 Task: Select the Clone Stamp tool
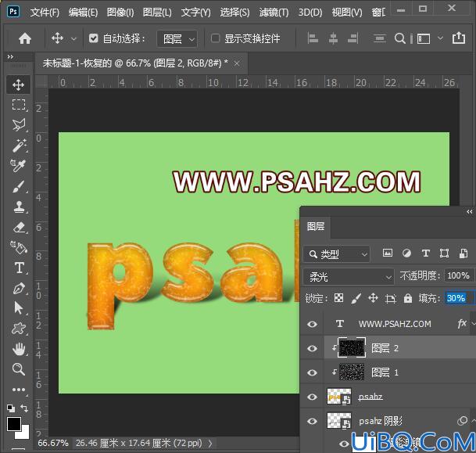(19, 207)
